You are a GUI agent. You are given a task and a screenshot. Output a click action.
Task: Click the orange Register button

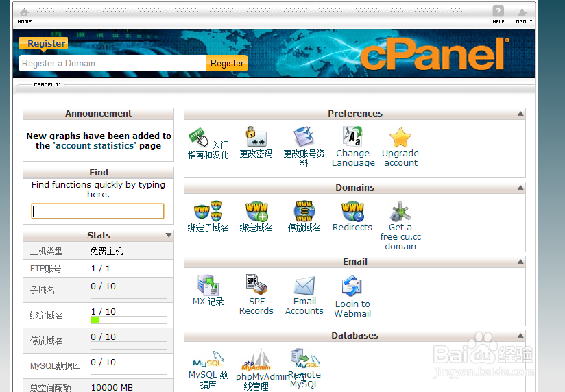pyautogui.click(x=227, y=64)
